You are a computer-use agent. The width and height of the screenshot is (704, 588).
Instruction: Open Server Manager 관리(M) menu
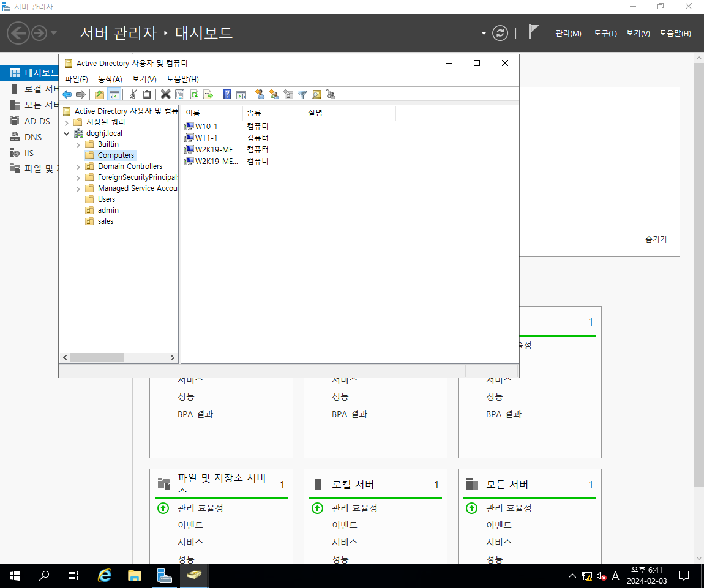pyautogui.click(x=568, y=33)
